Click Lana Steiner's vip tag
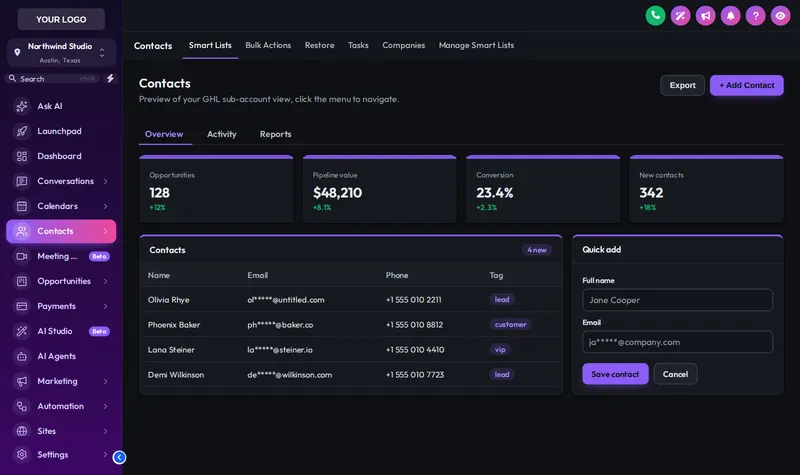 500,349
